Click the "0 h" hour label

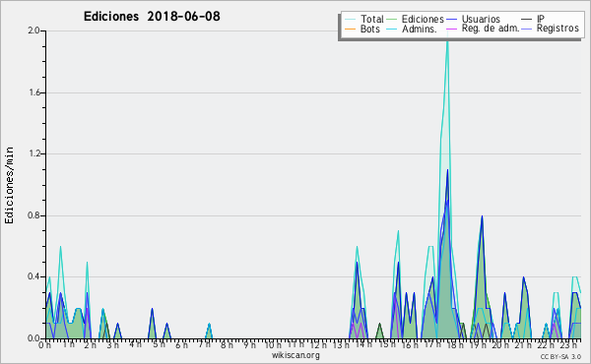(x=44, y=344)
